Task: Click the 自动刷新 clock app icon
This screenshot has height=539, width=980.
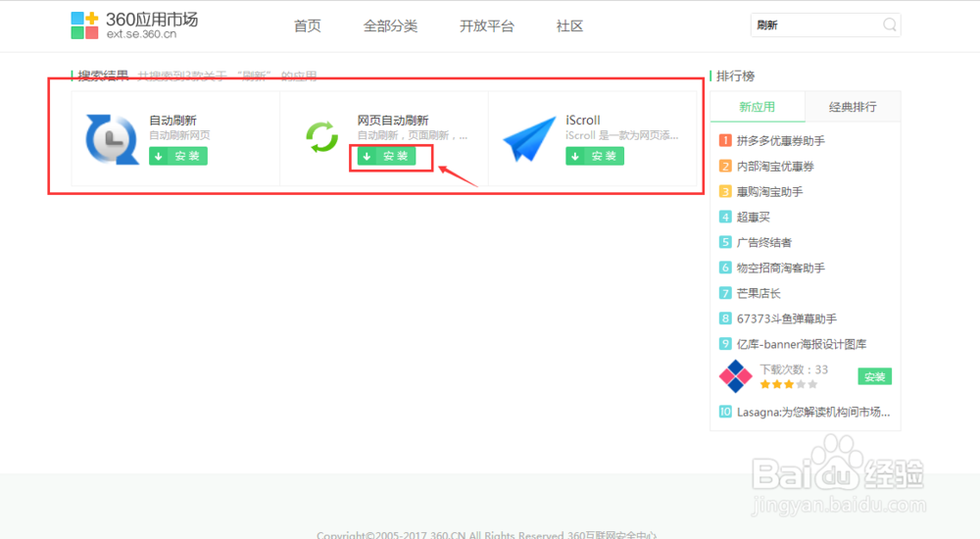Action: [x=112, y=139]
